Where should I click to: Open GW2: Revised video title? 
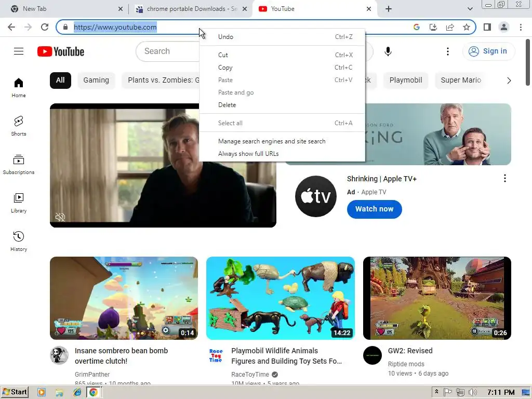pyautogui.click(x=410, y=351)
